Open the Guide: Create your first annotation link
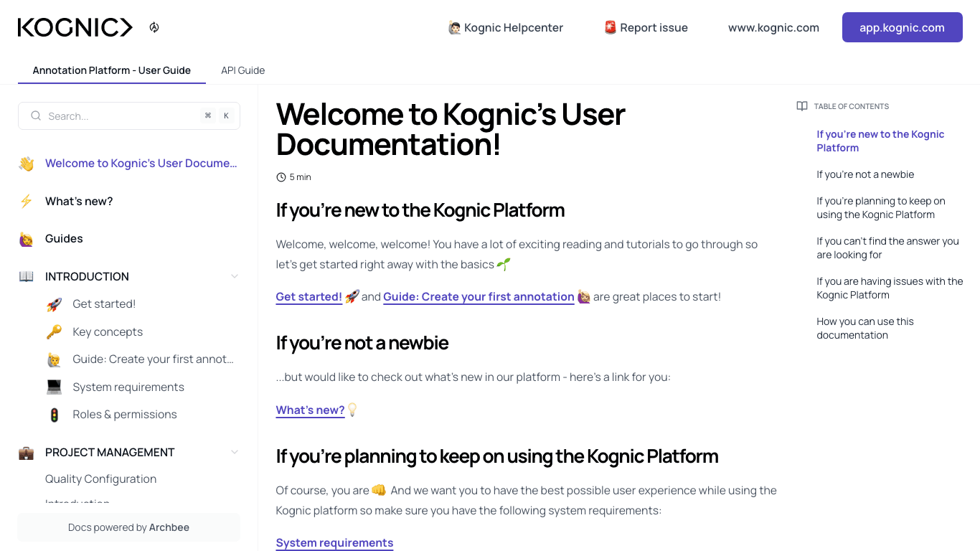Viewport: 980px width, 551px height. point(478,296)
